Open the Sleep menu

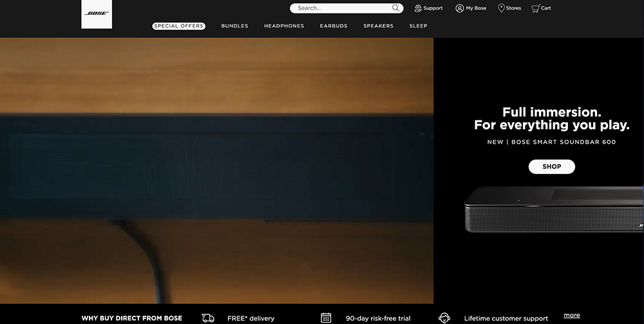[418, 26]
